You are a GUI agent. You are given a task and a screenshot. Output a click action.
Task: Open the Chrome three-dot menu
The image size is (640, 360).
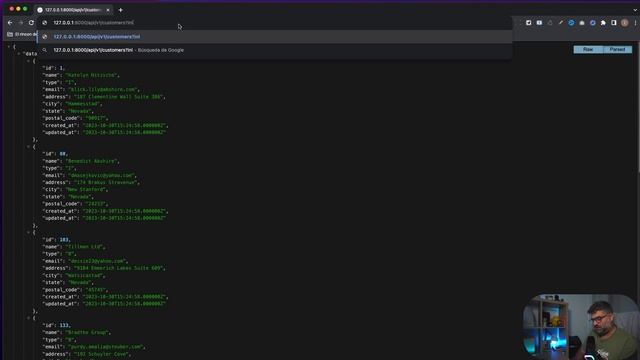pyautogui.click(x=635, y=23)
